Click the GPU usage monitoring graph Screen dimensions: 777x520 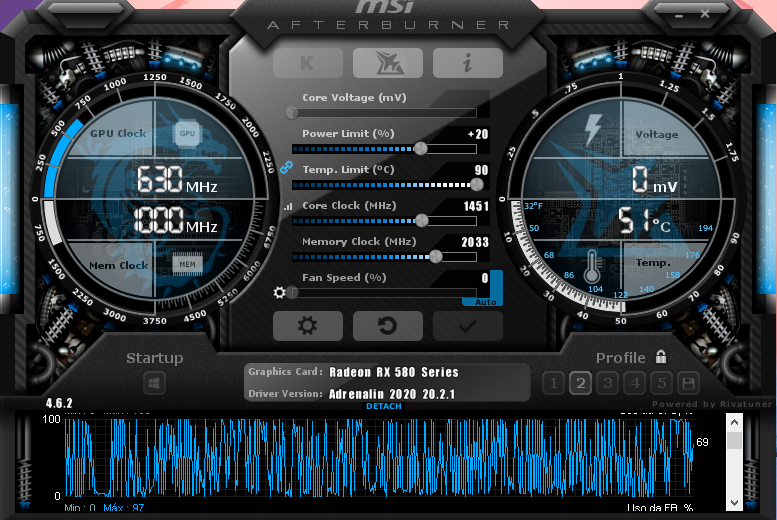(x=379, y=457)
